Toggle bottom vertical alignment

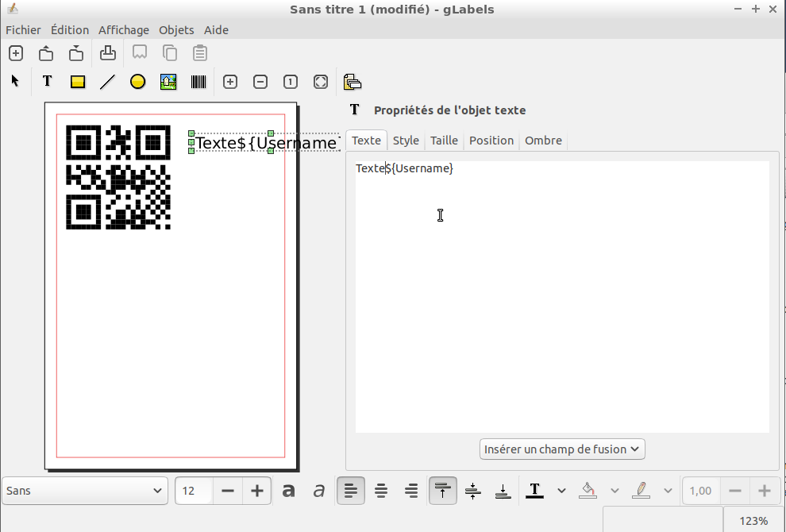503,491
